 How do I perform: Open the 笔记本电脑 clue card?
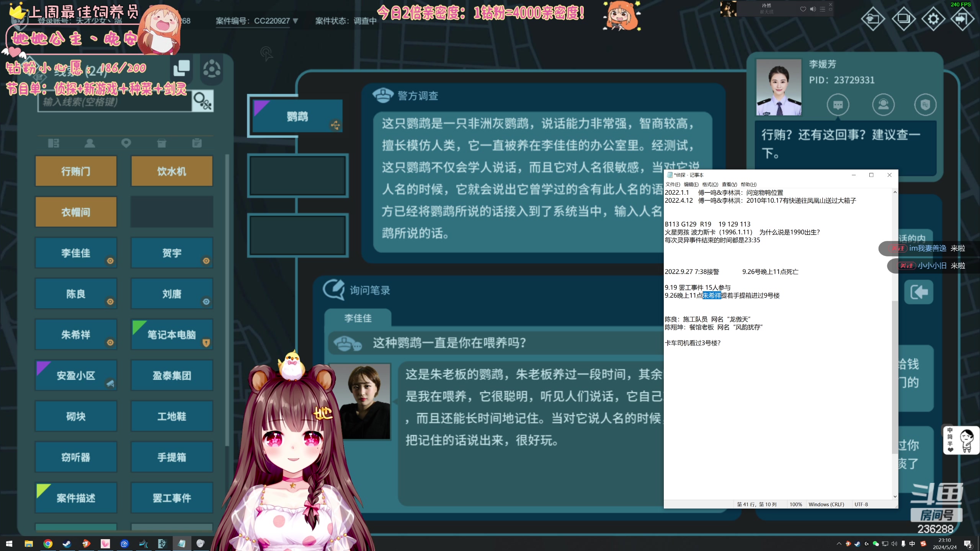(172, 334)
